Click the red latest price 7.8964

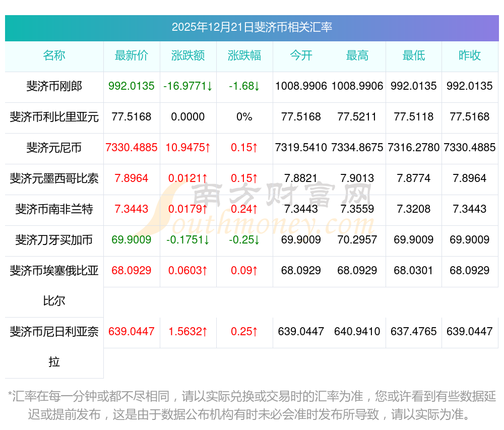132,178
